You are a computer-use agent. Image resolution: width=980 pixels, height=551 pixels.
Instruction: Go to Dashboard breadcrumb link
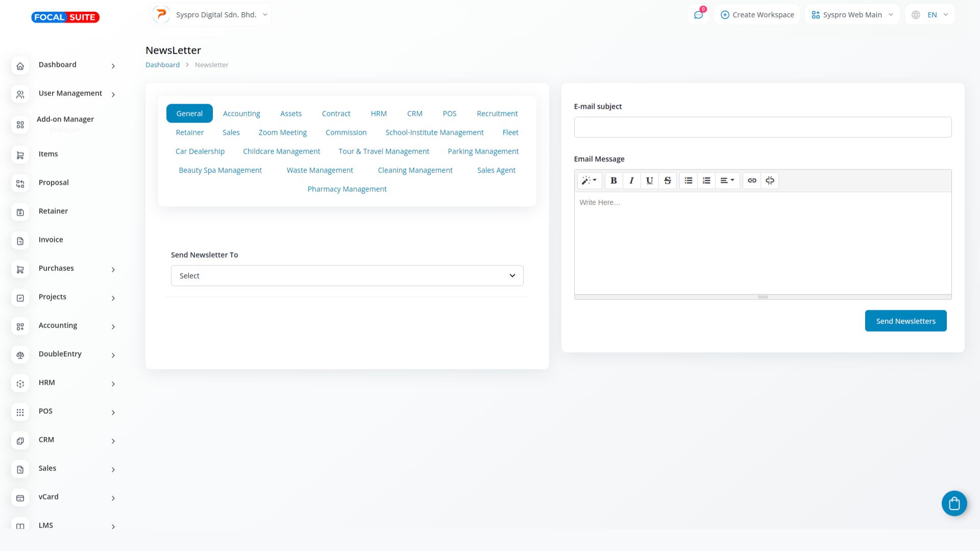click(x=162, y=65)
